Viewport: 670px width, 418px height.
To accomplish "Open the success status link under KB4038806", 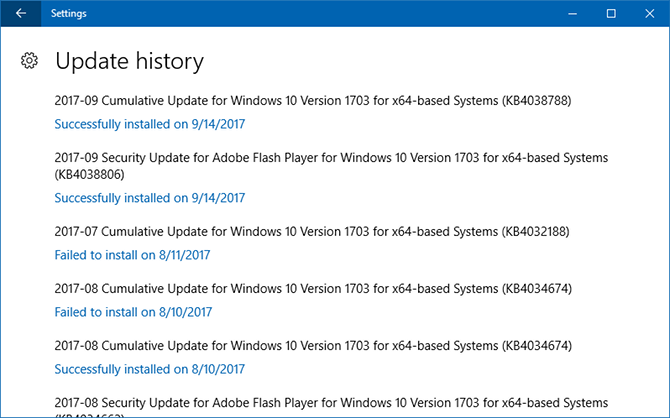I will coord(150,197).
